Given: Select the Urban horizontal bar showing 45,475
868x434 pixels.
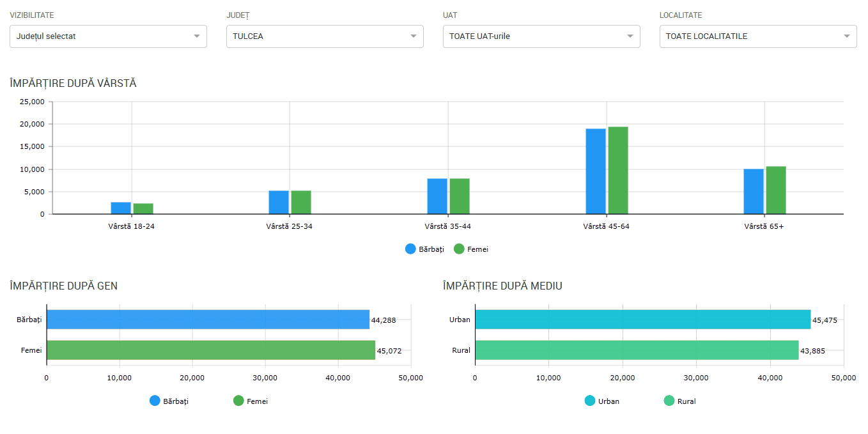Looking at the screenshot, I should (642, 320).
